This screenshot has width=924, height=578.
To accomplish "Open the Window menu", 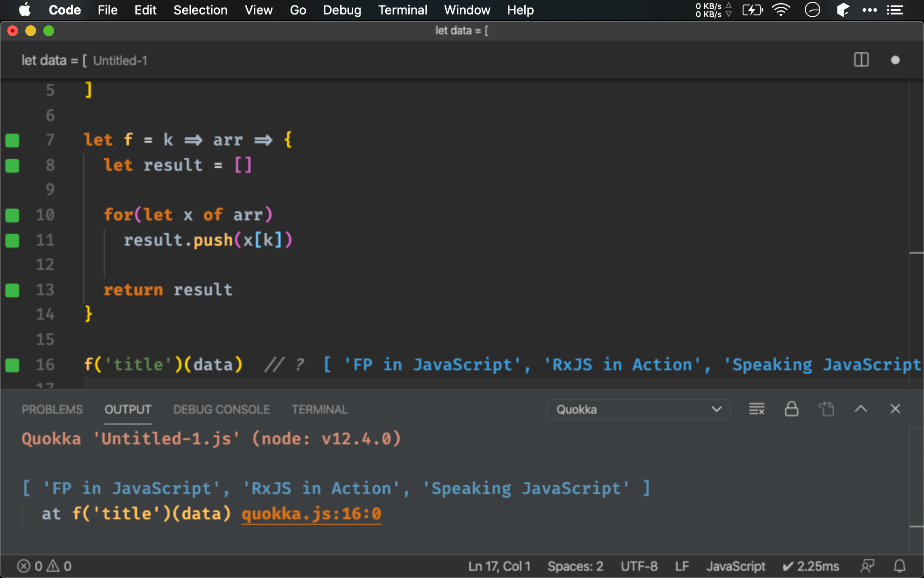I will point(467,10).
